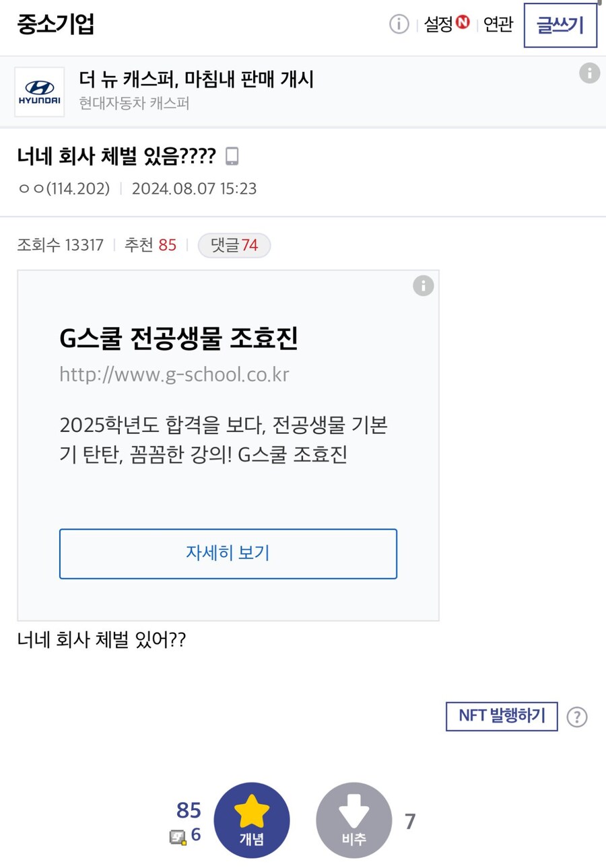Click the 중소기업 gallery title
Screen dimensions: 606x868
pyautogui.click(x=55, y=24)
